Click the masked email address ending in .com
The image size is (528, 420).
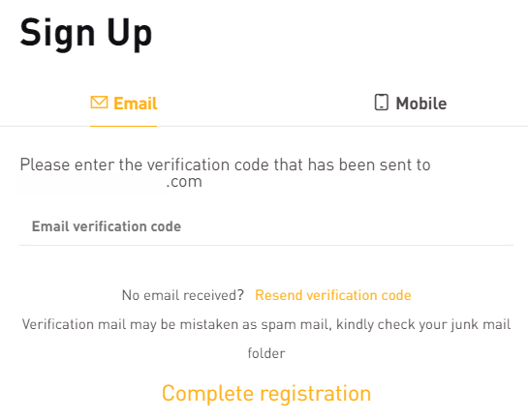[109, 182]
